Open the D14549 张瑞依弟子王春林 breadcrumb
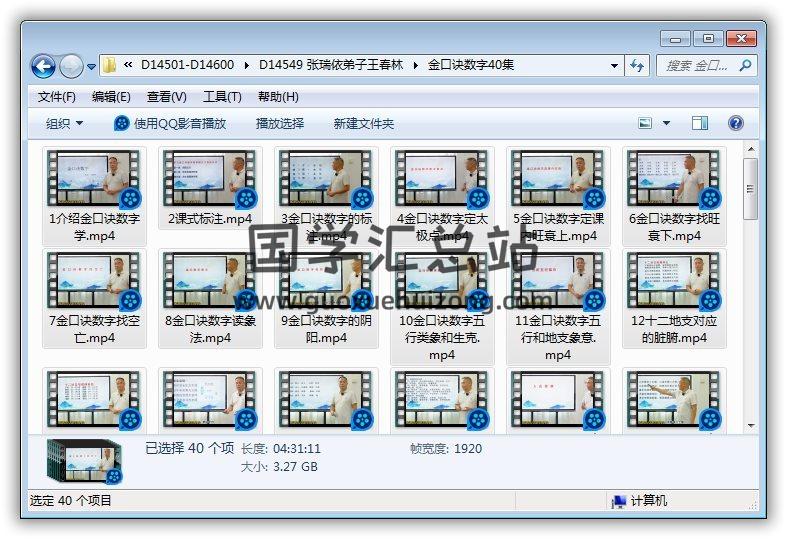The image size is (787, 539). pyautogui.click(x=331, y=65)
